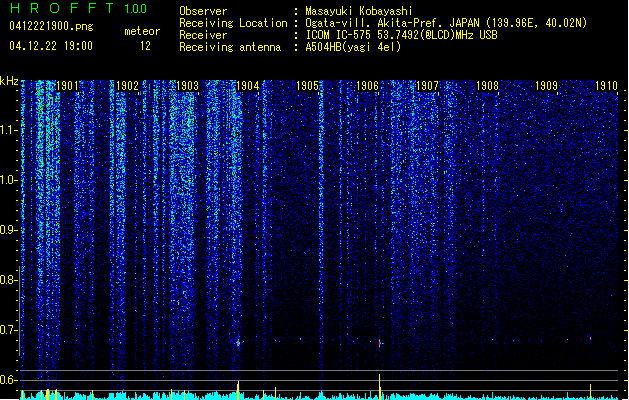Click the date stamp 04.12.22 19:00
629x400 pixels.
(51, 46)
